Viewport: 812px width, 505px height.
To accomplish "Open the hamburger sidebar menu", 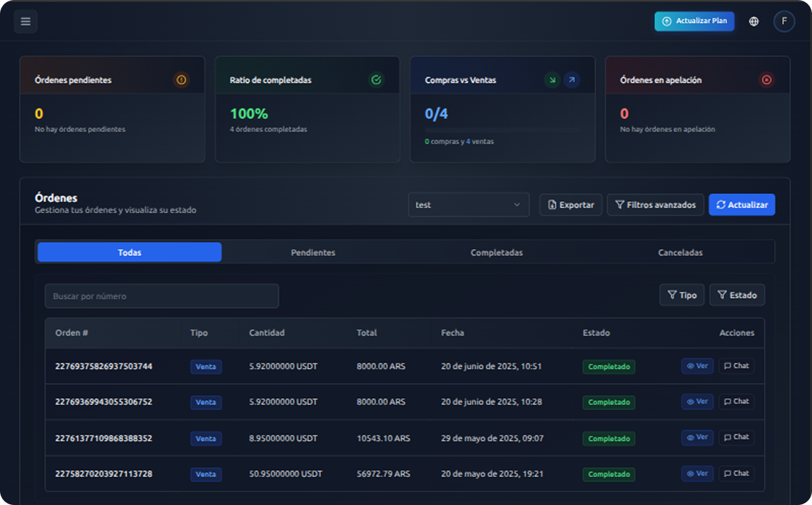I will pos(26,21).
